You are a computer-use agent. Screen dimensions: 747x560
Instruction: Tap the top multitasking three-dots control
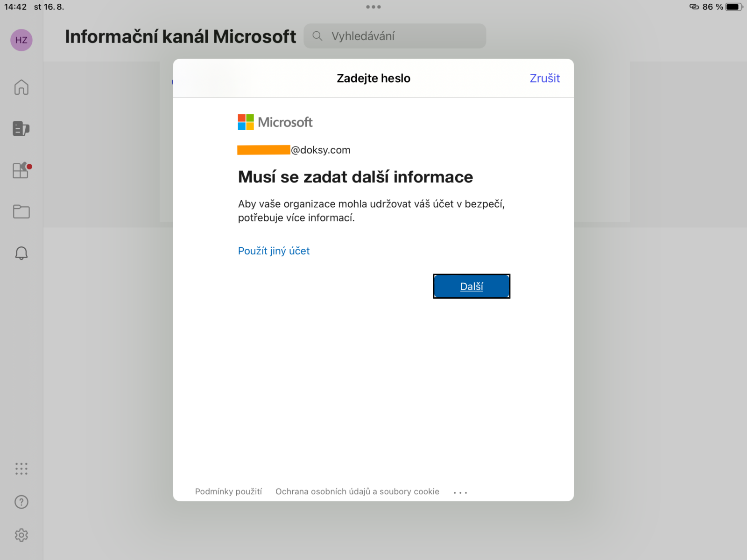[x=373, y=7]
